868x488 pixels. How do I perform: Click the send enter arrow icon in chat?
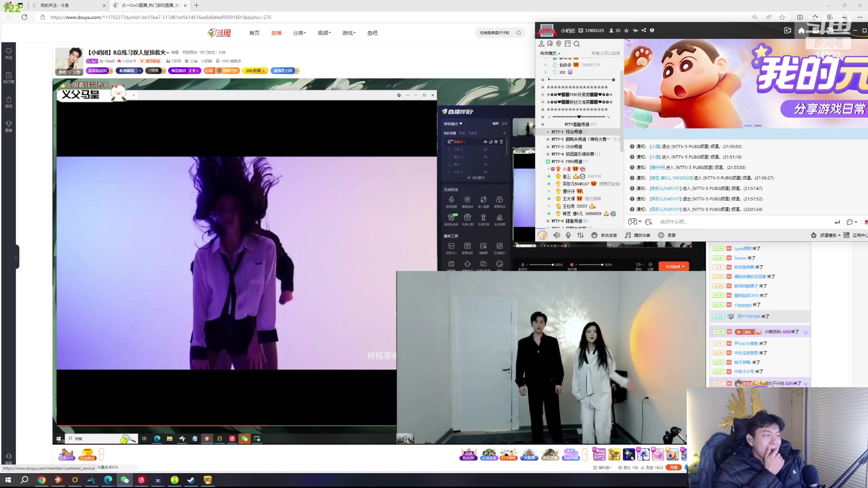point(837,222)
